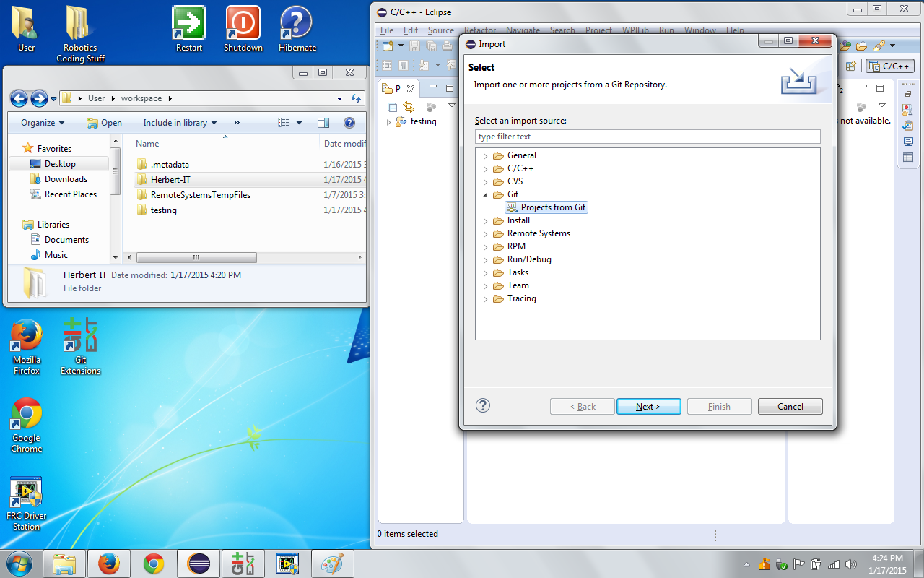Open the Eclipse icon in the taskbar

pyautogui.click(x=199, y=563)
